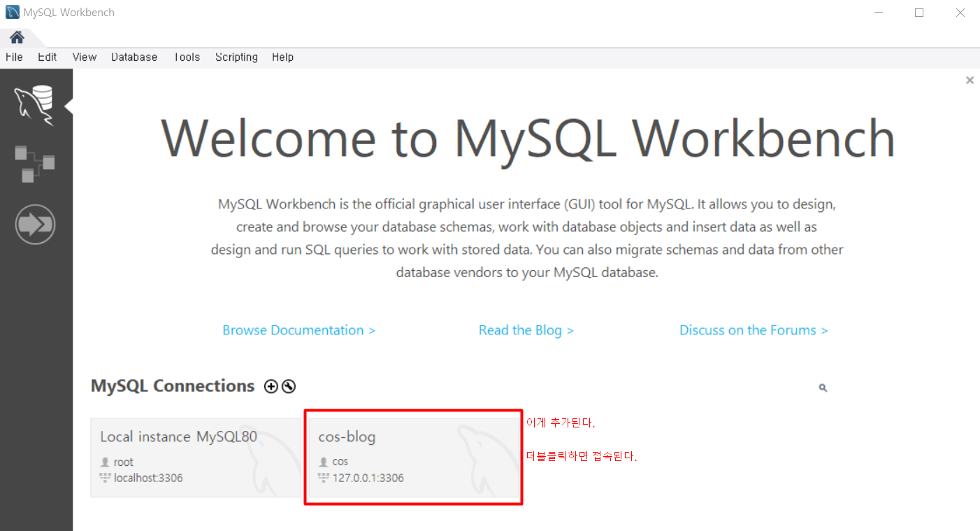Click the MySQL Workbench title bar icon
This screenshot has width=980, height=531.
pyautogui.click(x=12, y=12)
